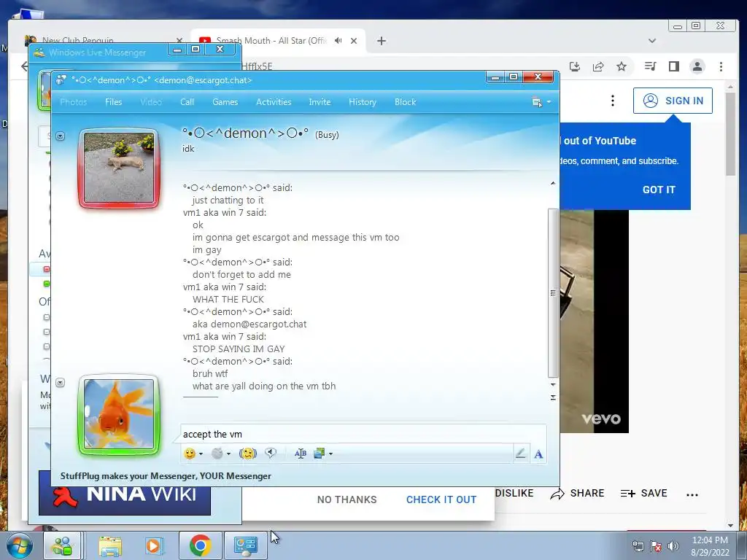747x560 pixels.
Task: Dismiss the YouTube prompt with GOT IT
Action: pyautogui.click(x=659, y=190)
